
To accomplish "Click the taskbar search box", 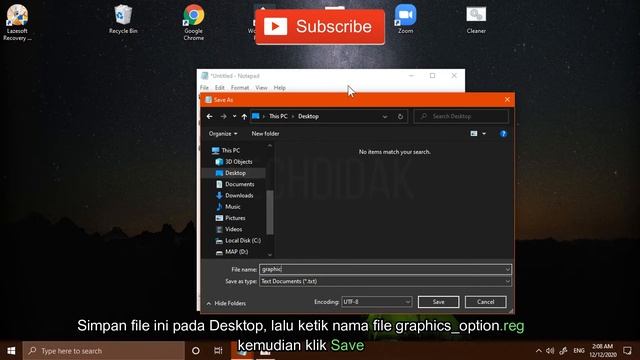I will 104,351.
